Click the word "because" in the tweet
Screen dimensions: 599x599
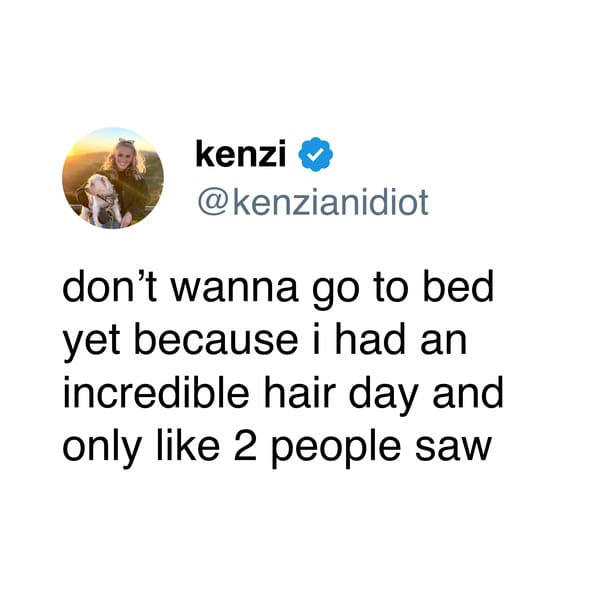216,340
